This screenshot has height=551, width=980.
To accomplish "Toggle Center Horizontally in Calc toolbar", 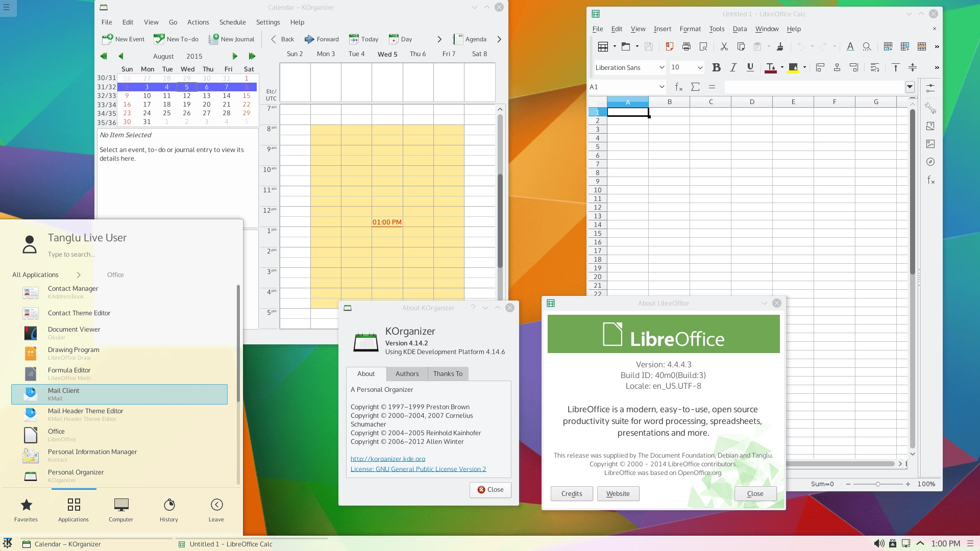I will [837, 67].
